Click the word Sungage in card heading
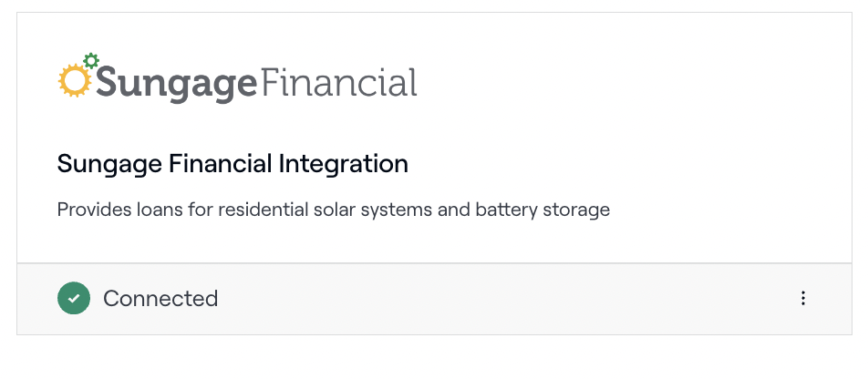868x379 pixels. pyautogui.click(x=109, y=164)
